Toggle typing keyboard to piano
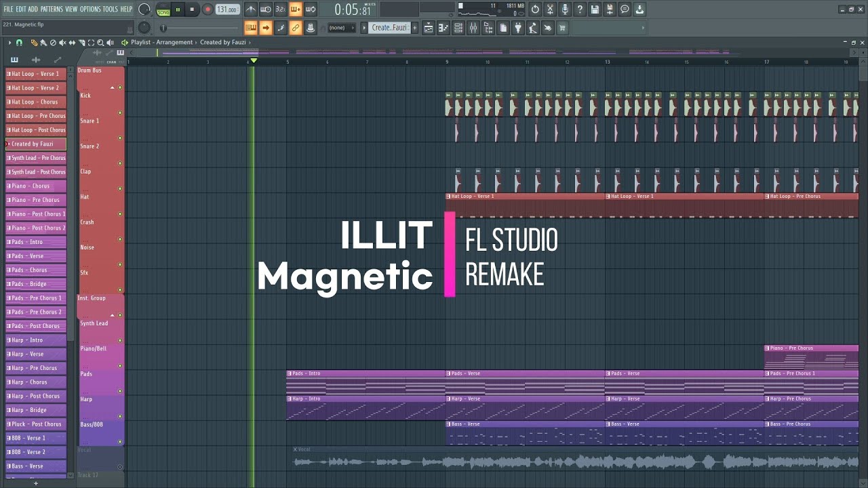Viewport: 868px width, 488px height. tap(250, 28)
